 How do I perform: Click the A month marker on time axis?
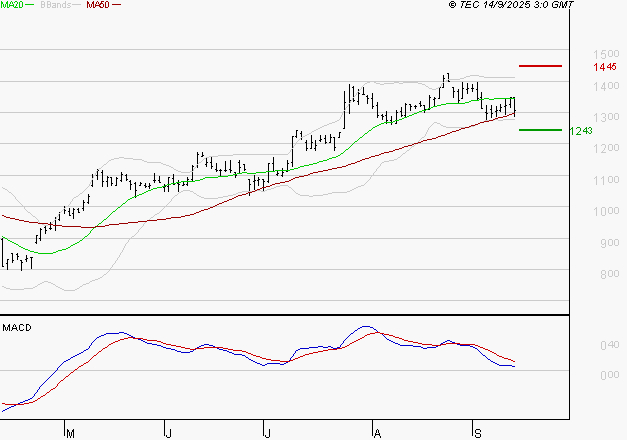(x=377, y=433)
